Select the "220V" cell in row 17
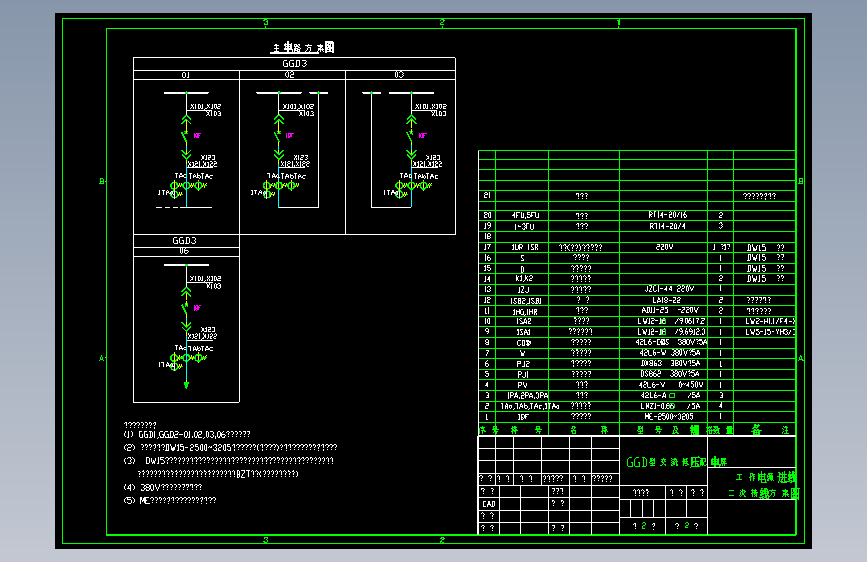 point(664,247)
